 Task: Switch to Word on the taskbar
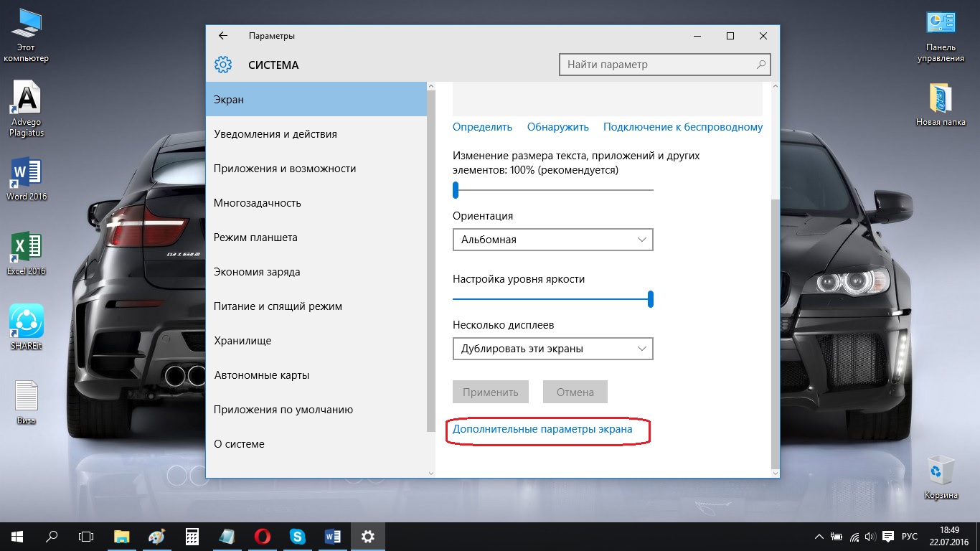pos(332,537)
